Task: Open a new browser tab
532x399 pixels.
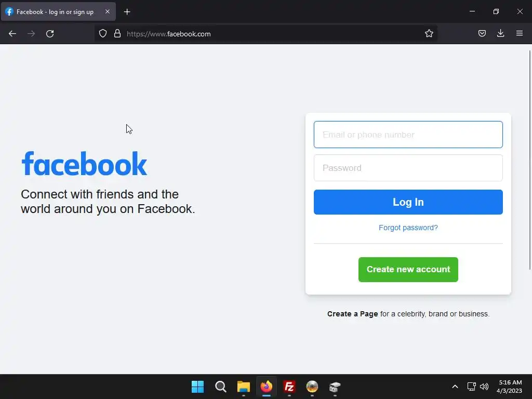Action: coord(127,12)
